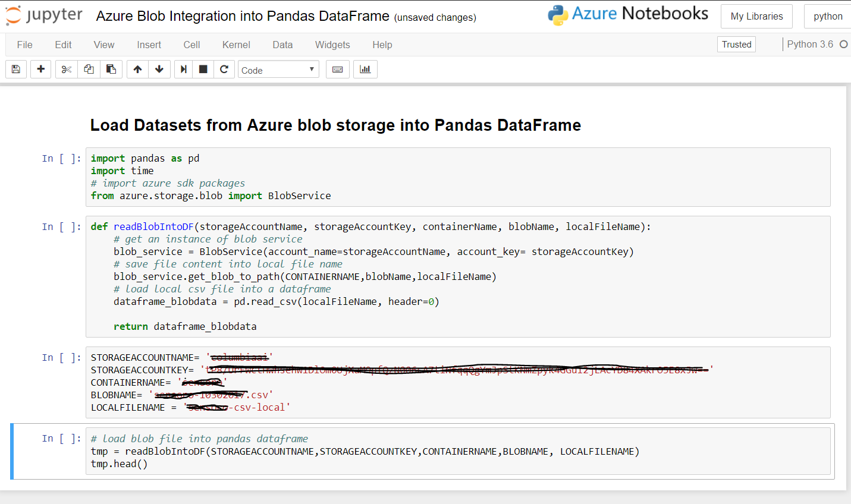The image size is (851, 504).
Task: Toggle the Trusted notebook button
Action: click(x=736, y=45)
